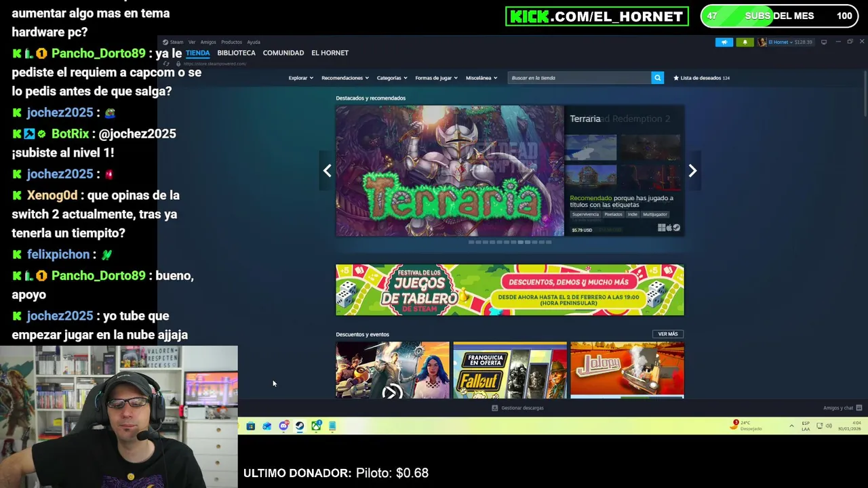Open the Productos menu

[x=231, y=42]
